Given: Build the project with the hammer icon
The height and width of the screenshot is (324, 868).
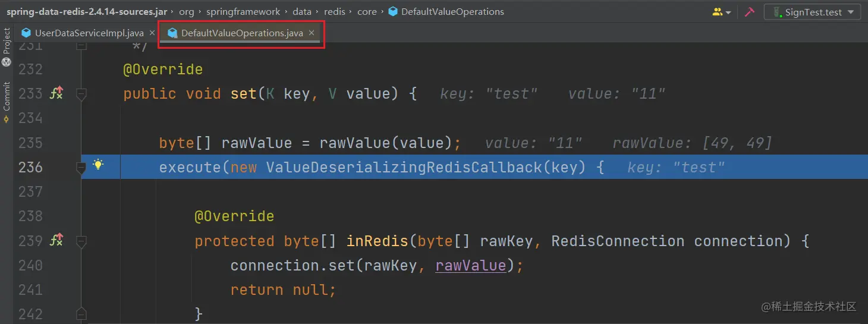Looking at the screenshot, I should tap(749, 12).
